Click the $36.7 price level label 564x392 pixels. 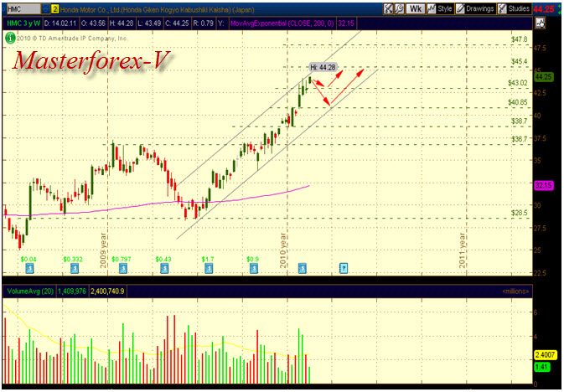[519, 138]
